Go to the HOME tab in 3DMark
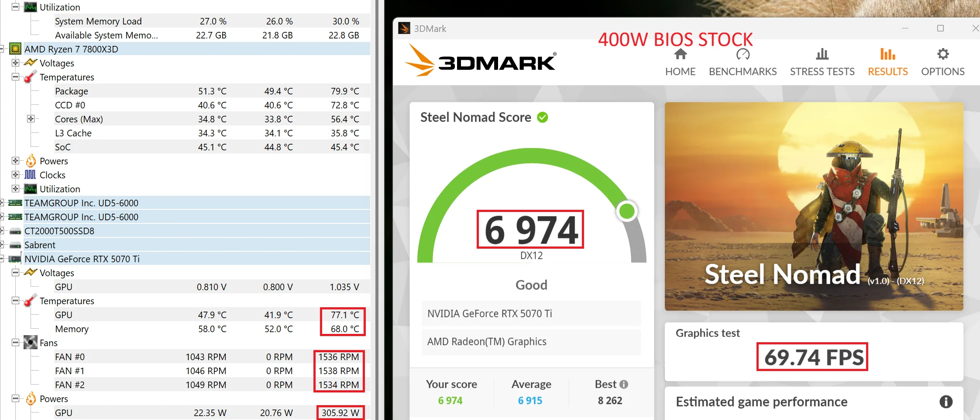The height and width of the screenshot is (420, 980). click(680, 62)
